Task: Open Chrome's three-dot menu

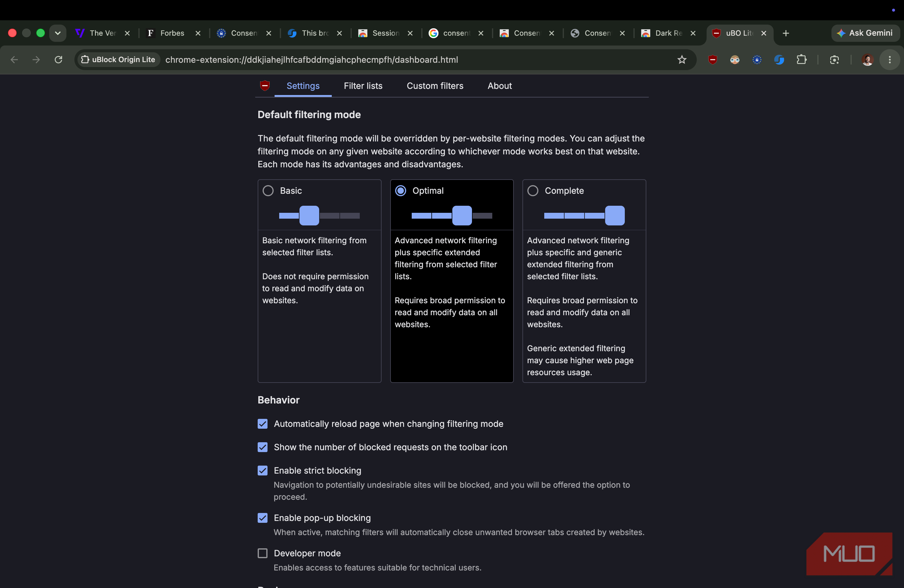Action: pyautogui.click(x=890, y=60)
